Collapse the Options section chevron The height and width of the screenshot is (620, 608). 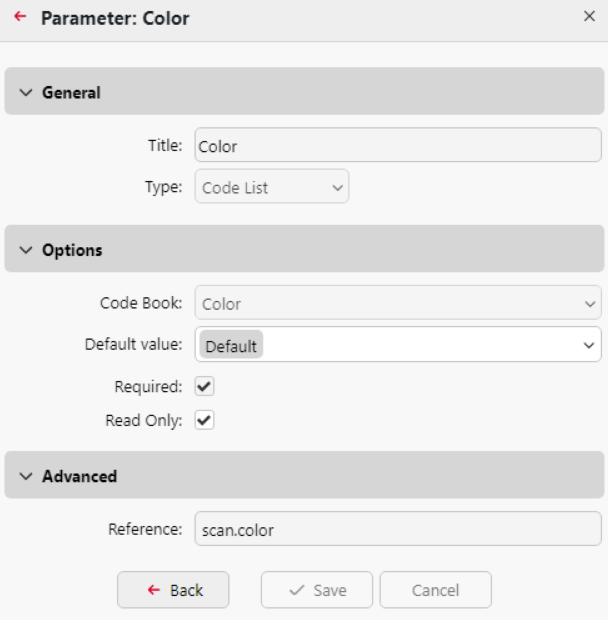26,250
